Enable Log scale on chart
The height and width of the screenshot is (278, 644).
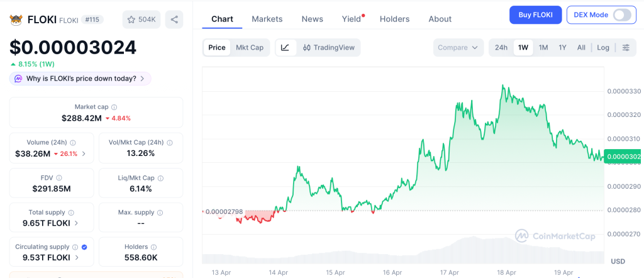(x=602, y=48)
